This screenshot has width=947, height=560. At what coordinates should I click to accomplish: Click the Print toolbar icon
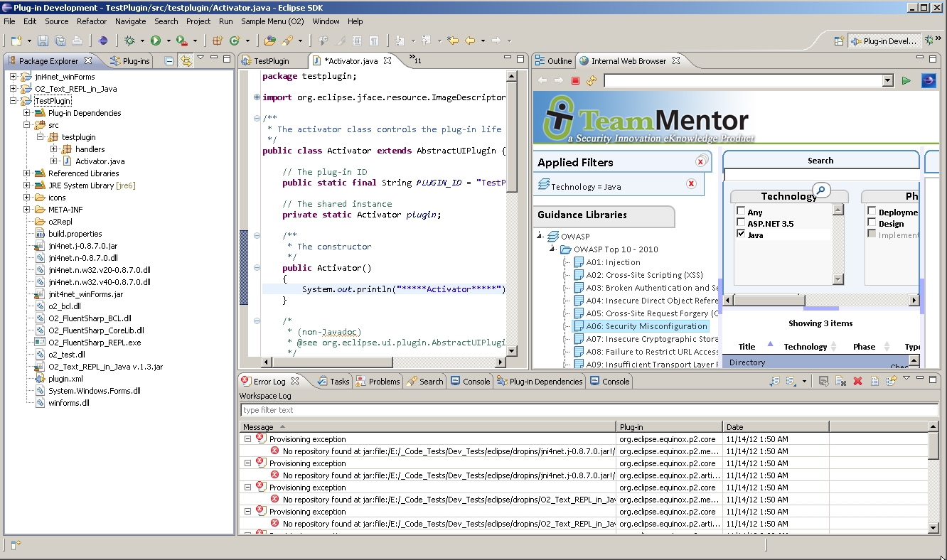[x=77, y=41]
